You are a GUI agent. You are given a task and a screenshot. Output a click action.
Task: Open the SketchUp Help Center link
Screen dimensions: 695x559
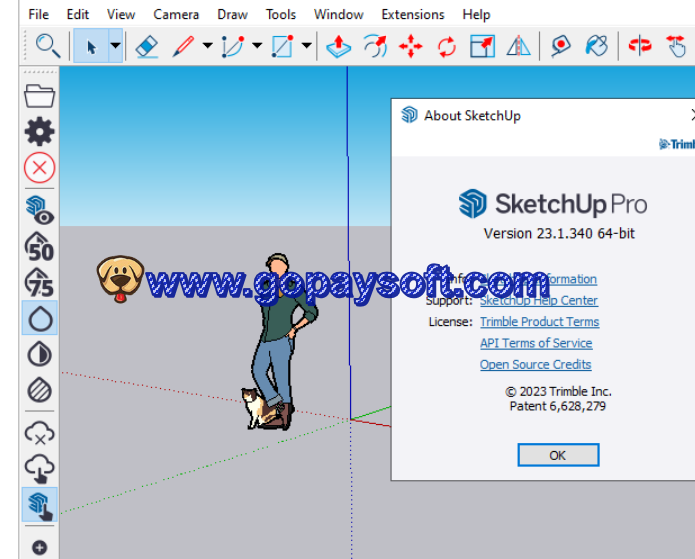click(x=539, y=301)
